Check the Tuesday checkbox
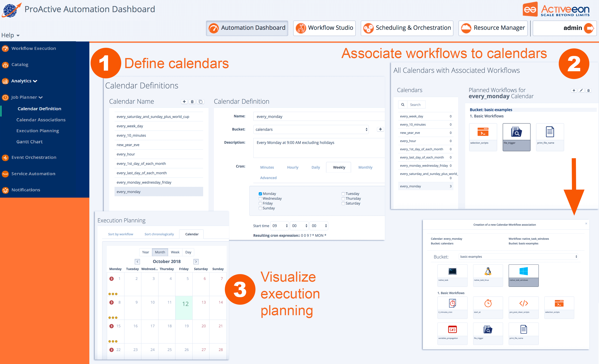This screenshot has width=599, height=364. [343, 194]
